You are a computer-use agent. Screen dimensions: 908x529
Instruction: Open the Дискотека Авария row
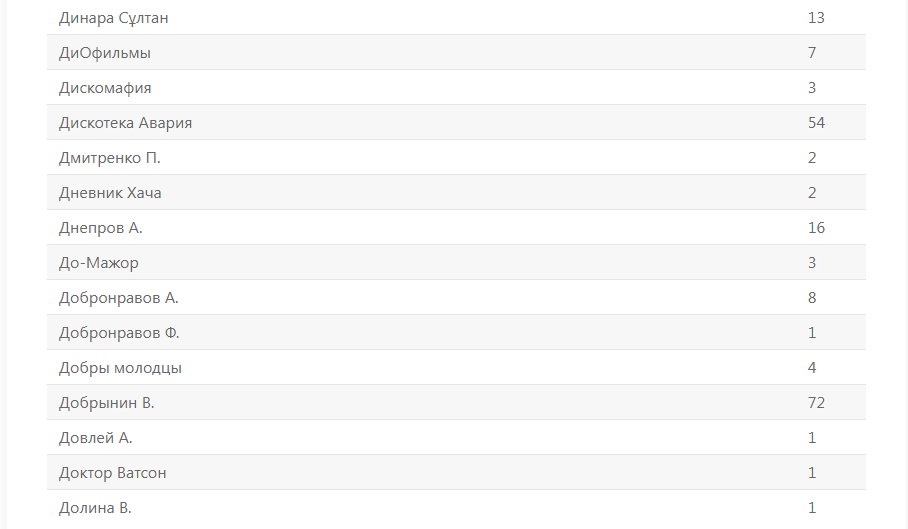point(125,123)
